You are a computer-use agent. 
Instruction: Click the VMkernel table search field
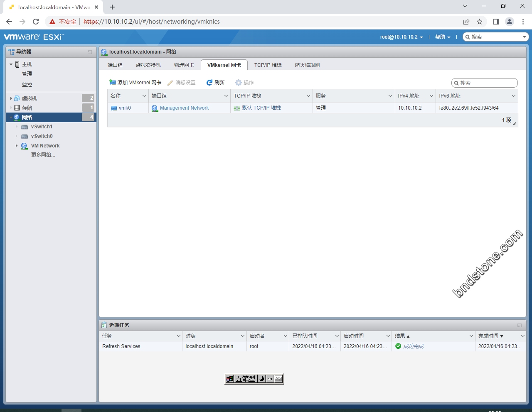(x=485, y=83)
